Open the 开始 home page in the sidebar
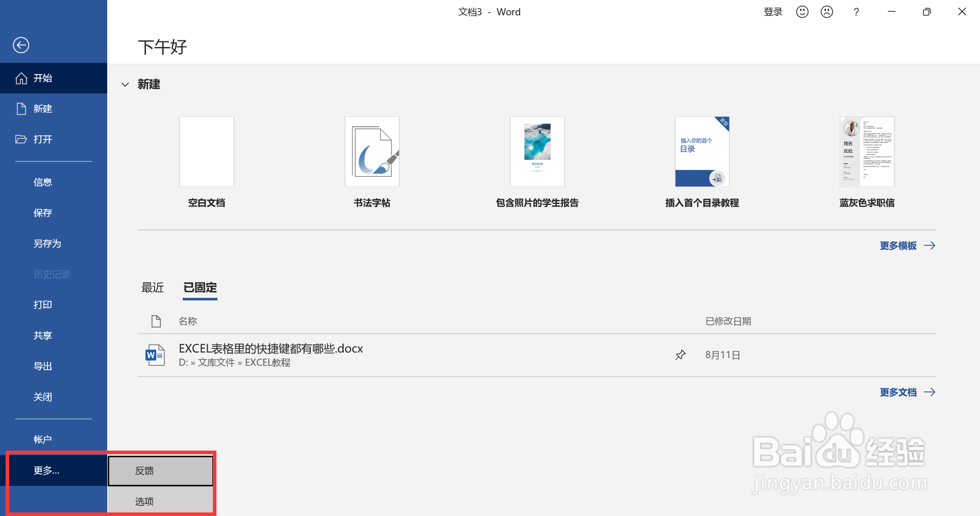The height and width of the screenshot is (516, 980). click(54, 78)
